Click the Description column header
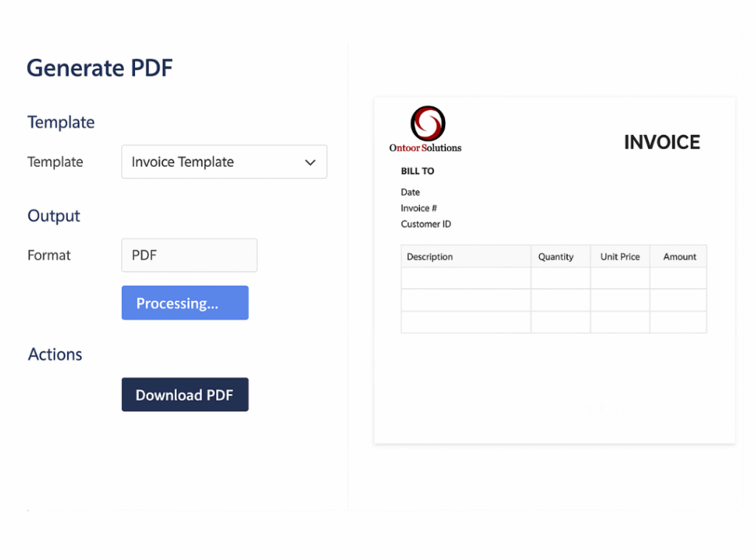Image resolution: width=756 pixels, height=560 pixels. [x=430, y=257]
